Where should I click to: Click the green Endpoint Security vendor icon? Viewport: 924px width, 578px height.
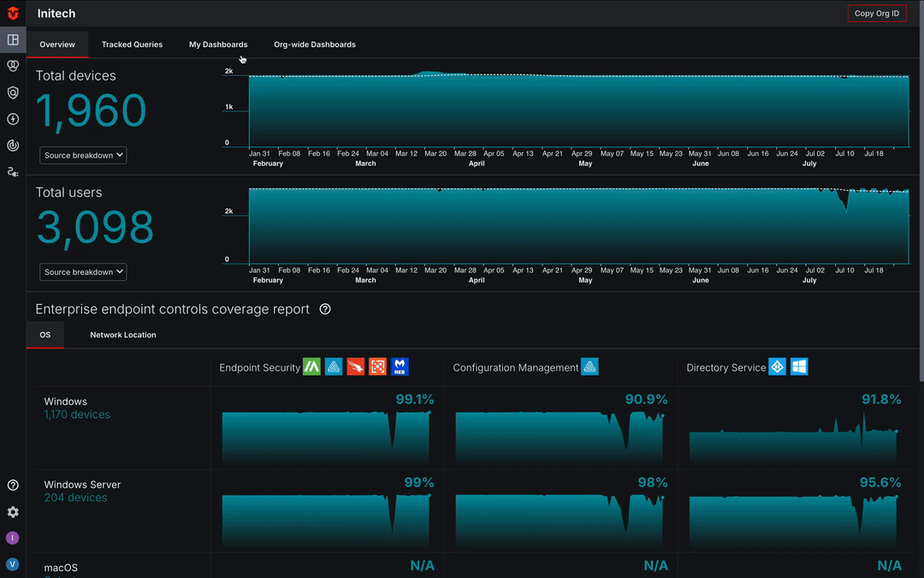pyautogui.click(x=311, y=366)
